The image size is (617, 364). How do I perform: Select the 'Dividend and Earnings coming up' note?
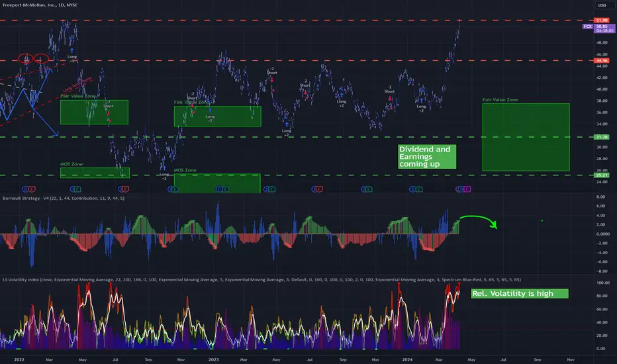[427, 157]
